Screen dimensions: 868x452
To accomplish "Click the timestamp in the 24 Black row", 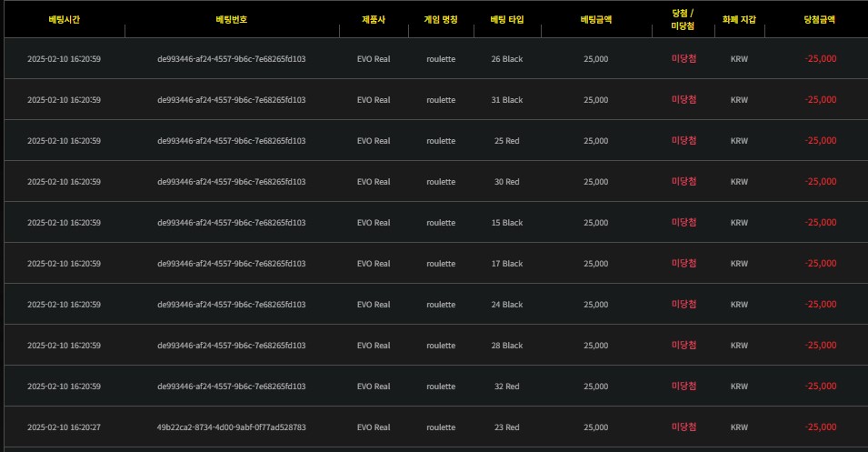I will pos(65,305).
